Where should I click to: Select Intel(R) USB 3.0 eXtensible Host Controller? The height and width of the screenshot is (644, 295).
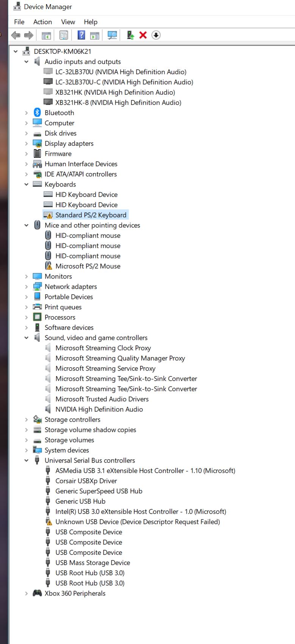coord(140,511)
